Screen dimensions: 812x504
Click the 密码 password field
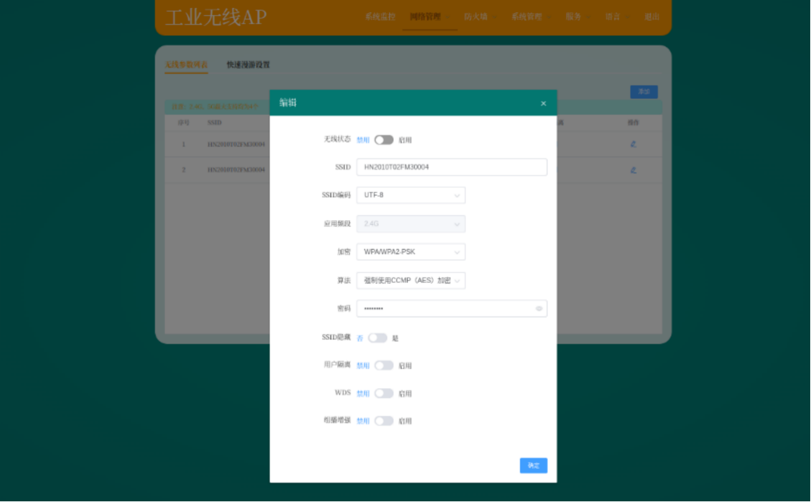point(446,309)
